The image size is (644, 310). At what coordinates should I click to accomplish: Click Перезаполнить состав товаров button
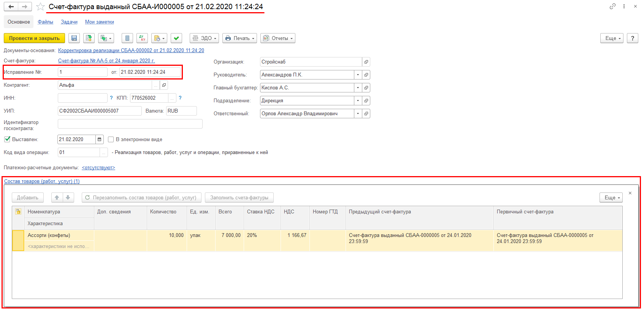tap(141, 197)
